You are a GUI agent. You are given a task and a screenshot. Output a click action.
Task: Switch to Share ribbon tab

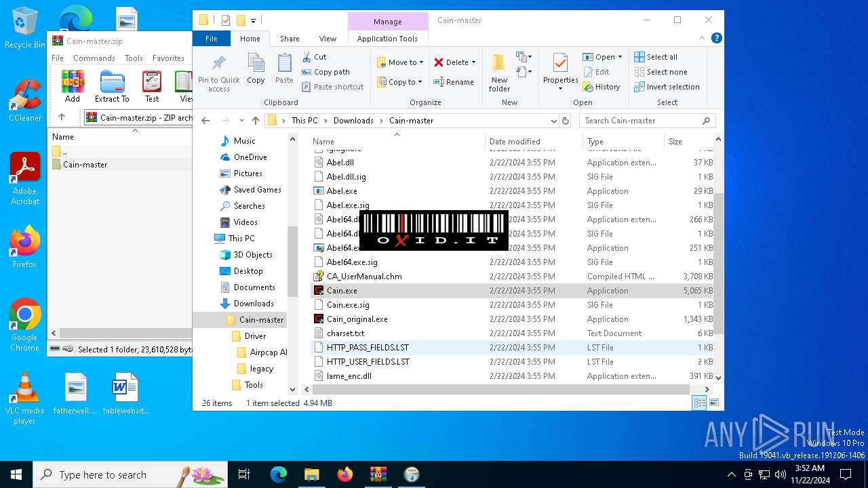pyautogui.click(x=290, y=39)
